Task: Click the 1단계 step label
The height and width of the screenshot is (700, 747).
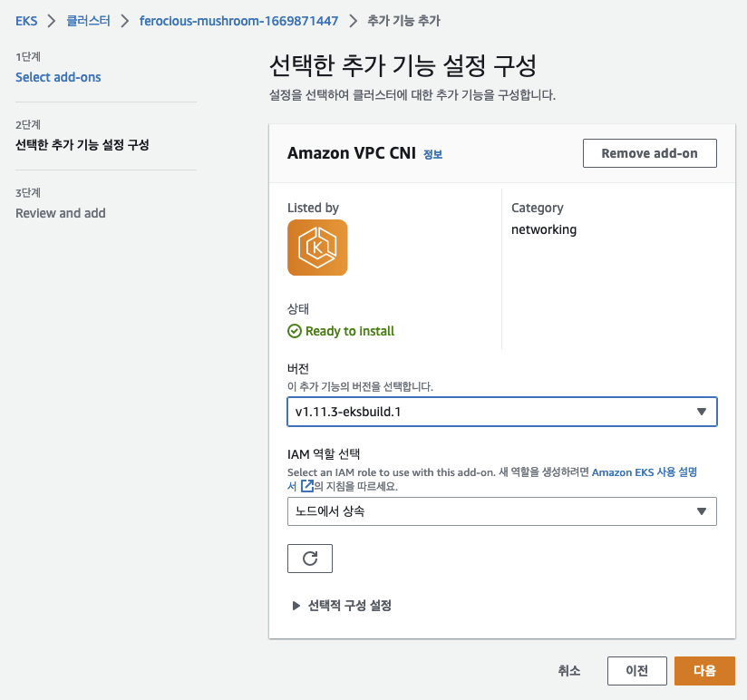Action: pos(28,57)
